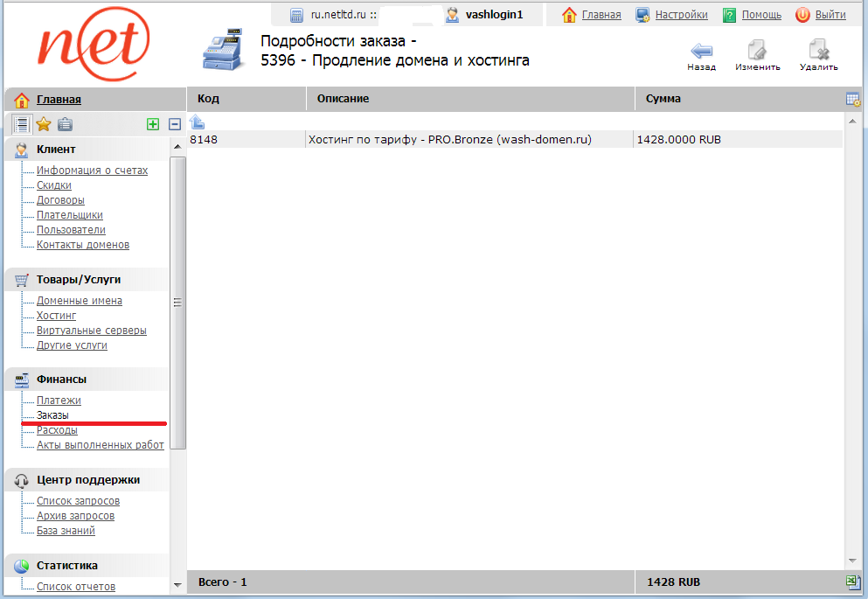This screenshot has width=868, height=599.
Task: Click the Изменить edit document icon
Action: pos(757,51)
